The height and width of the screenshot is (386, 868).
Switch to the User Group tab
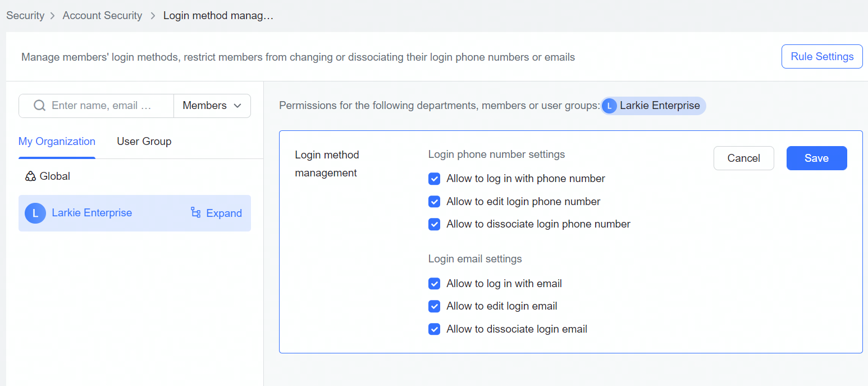click(x=144, y=141)
